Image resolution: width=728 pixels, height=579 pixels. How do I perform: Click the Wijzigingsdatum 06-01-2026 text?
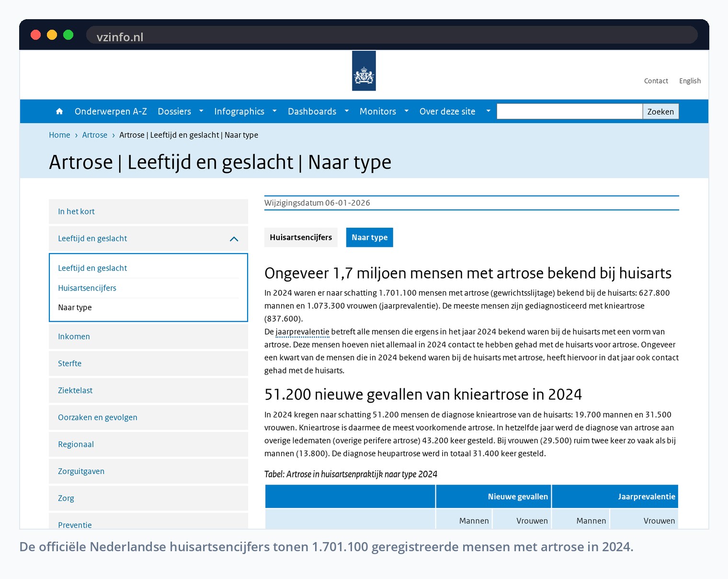(x=317, y=203)
